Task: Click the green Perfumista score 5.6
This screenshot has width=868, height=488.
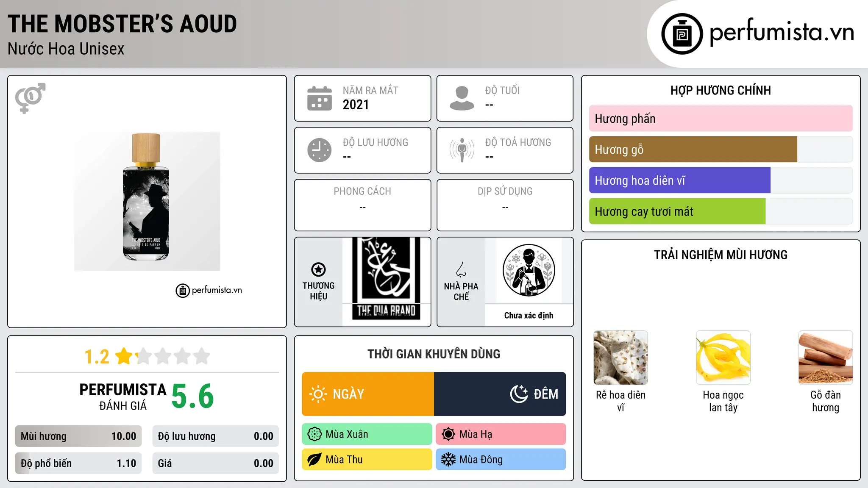Action: [x=193, y=396]
